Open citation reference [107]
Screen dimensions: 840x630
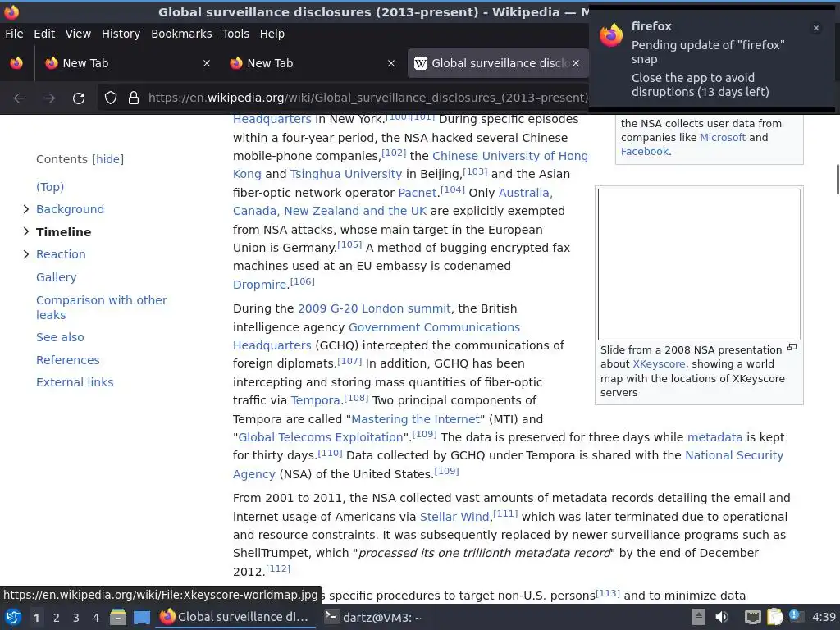349,361
